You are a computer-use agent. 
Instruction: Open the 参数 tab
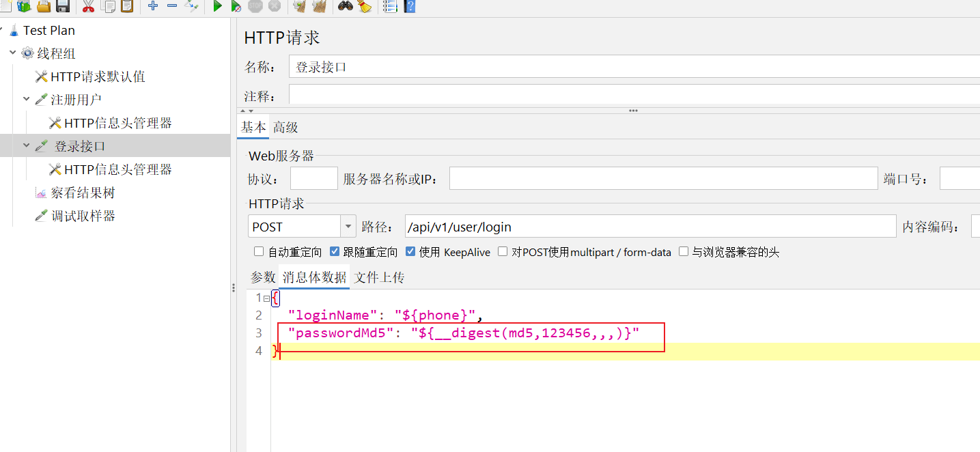click(263, 277)
